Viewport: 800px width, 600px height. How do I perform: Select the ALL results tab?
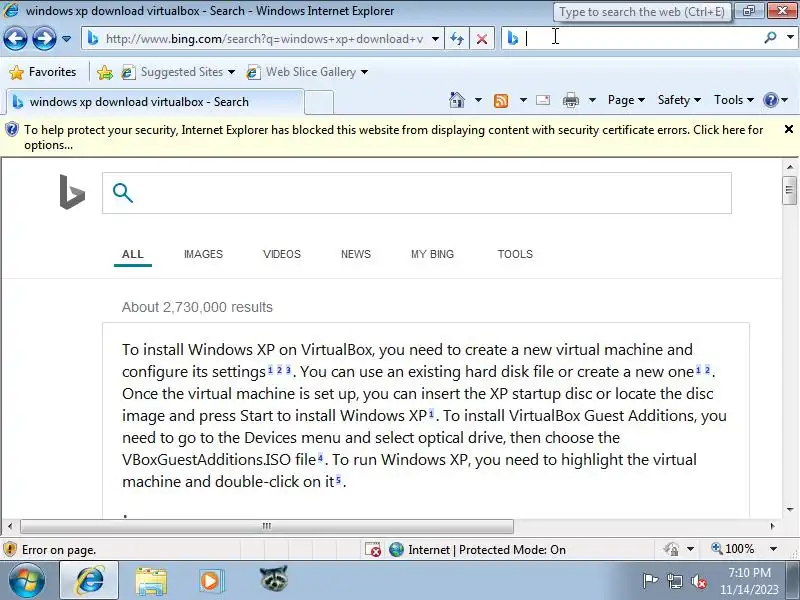(133, 254)
